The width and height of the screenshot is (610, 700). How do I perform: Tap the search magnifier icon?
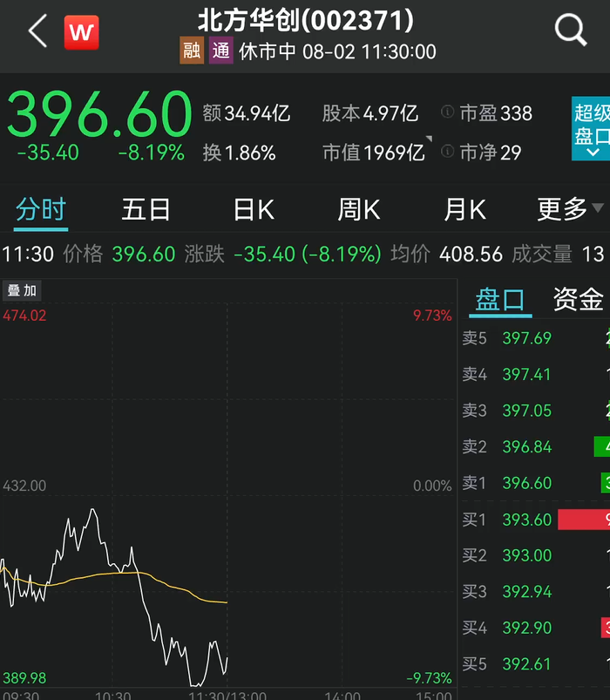tap(571, 31)
